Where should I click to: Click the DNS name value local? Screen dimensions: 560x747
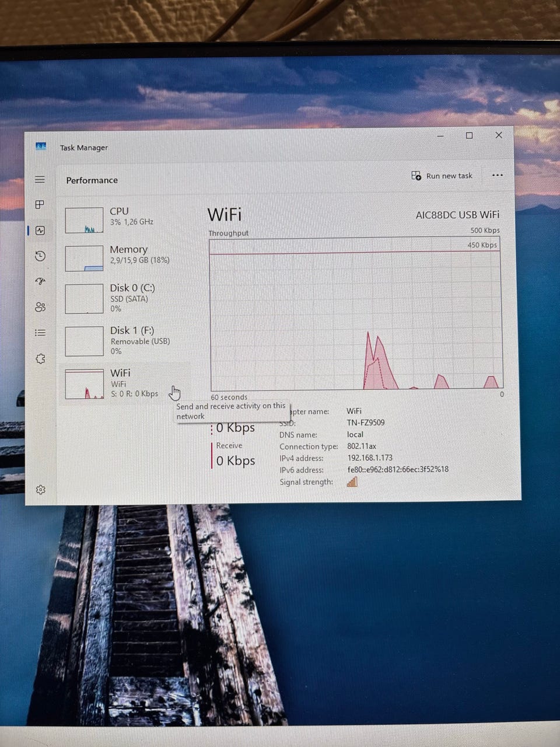pos(355,435)
